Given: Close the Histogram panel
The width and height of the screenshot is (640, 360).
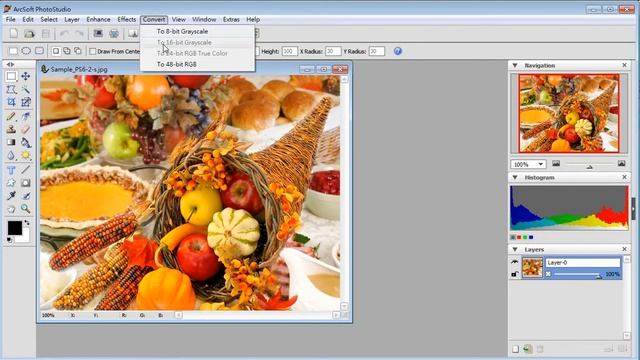Looking at the screenshot, I should pos(624,178).
